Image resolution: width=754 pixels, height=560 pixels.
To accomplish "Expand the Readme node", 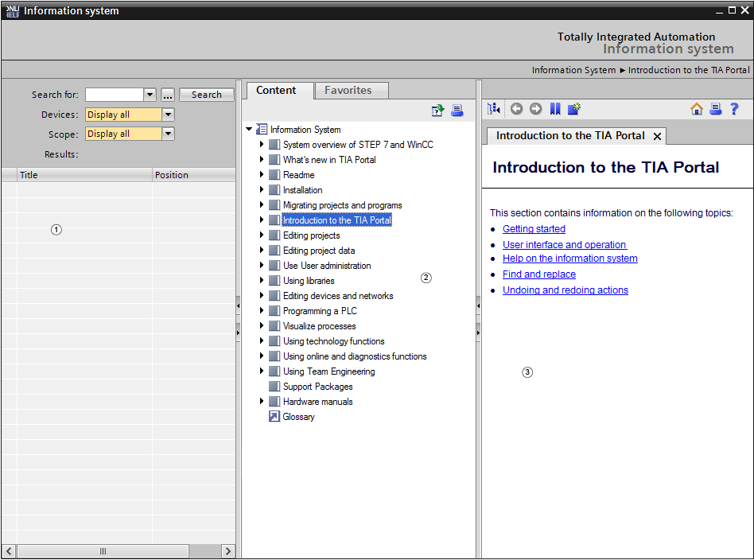I will coord(262,174).
